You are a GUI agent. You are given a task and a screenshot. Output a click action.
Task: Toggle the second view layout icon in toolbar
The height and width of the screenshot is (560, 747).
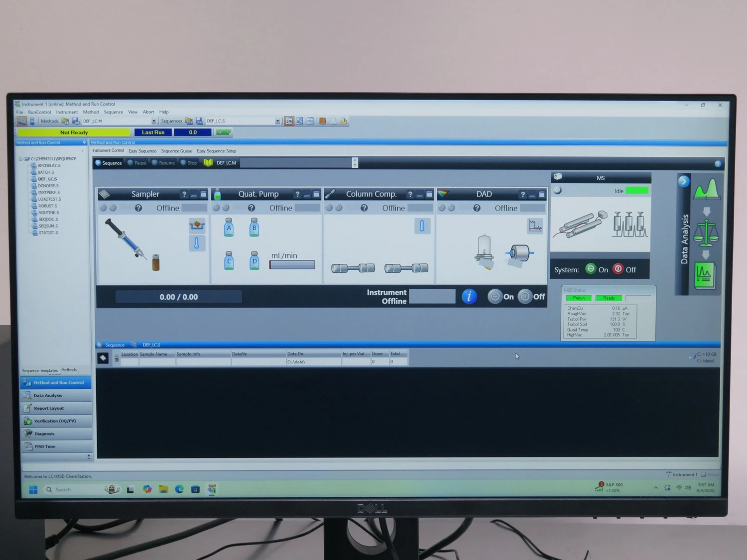tap(300, 121)
